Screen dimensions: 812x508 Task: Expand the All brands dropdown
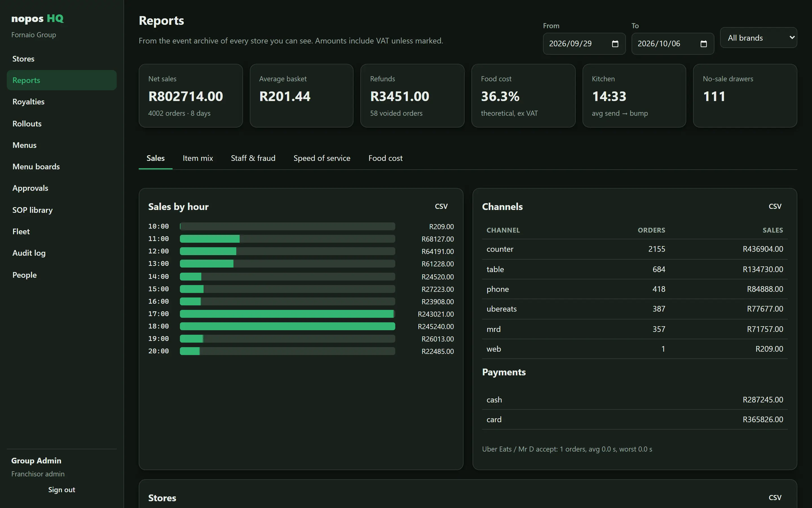pos(758,38)
